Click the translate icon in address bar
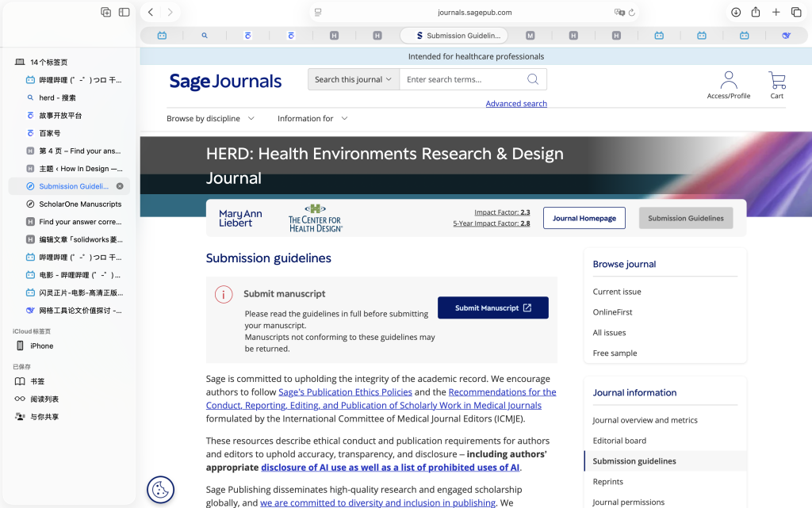The width and height of the screenshot is (812, 508). pyautogui.click(x=619, y=13)
